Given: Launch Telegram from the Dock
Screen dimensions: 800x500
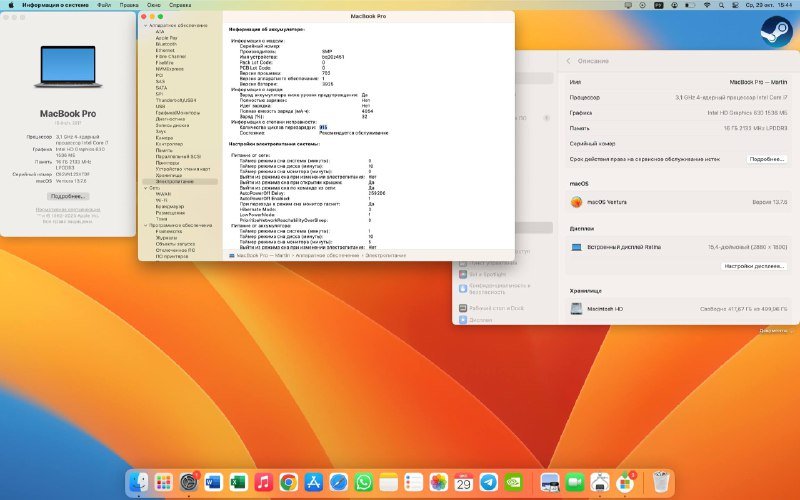Looking at the screenshot, I should pyautogui.click(x=488, y=482).
